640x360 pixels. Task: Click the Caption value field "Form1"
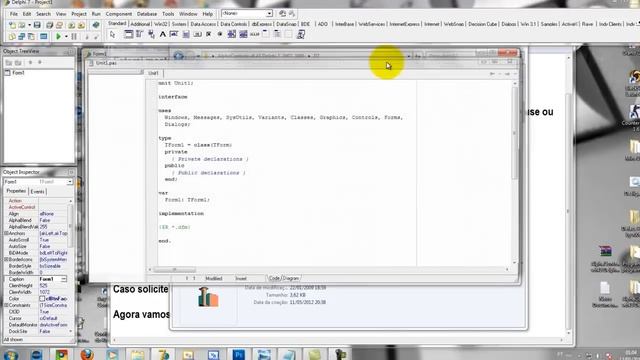(x=49, y=279)
